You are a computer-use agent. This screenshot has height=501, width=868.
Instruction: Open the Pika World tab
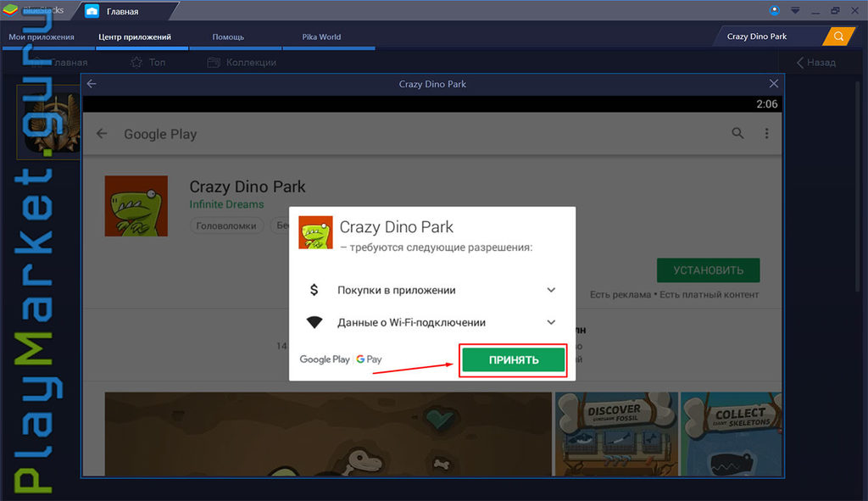321,37
